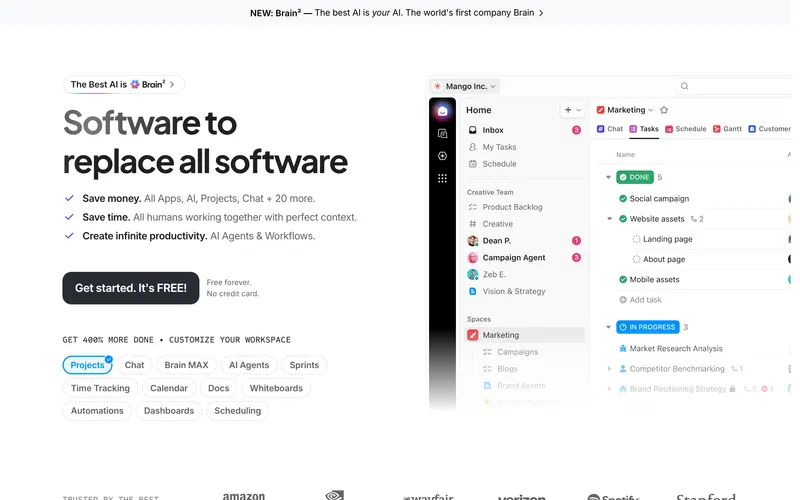Select the Marketing space in sidebar
This screenshot has height=500, width=800.
click(524, 335)
